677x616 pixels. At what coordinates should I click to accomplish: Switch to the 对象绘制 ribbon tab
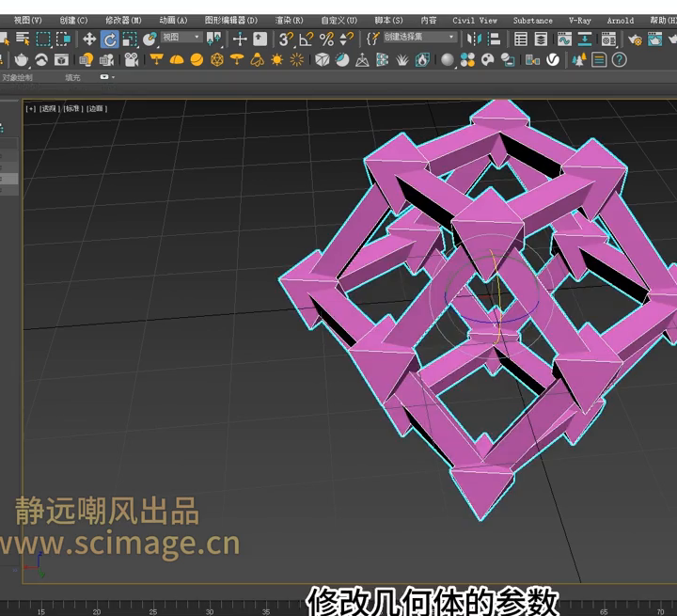[x=17, y=78]
